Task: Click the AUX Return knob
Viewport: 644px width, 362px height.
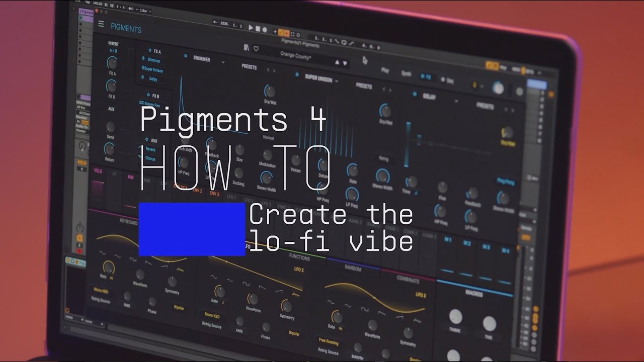Action: point(109,148)
